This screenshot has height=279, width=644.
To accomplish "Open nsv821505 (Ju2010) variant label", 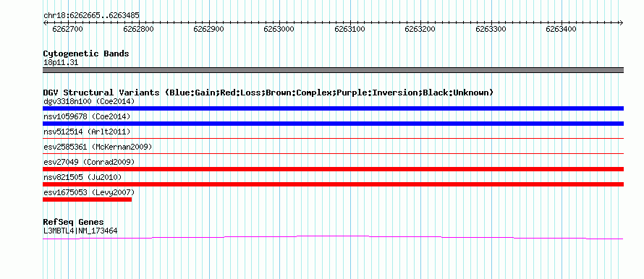I will click(82, 177).
